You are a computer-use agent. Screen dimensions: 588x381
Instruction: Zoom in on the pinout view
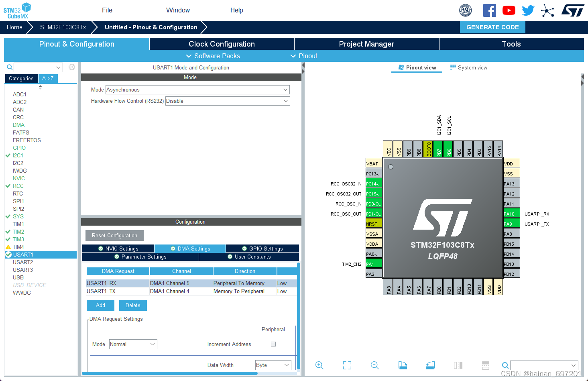(x=319, y=365)
